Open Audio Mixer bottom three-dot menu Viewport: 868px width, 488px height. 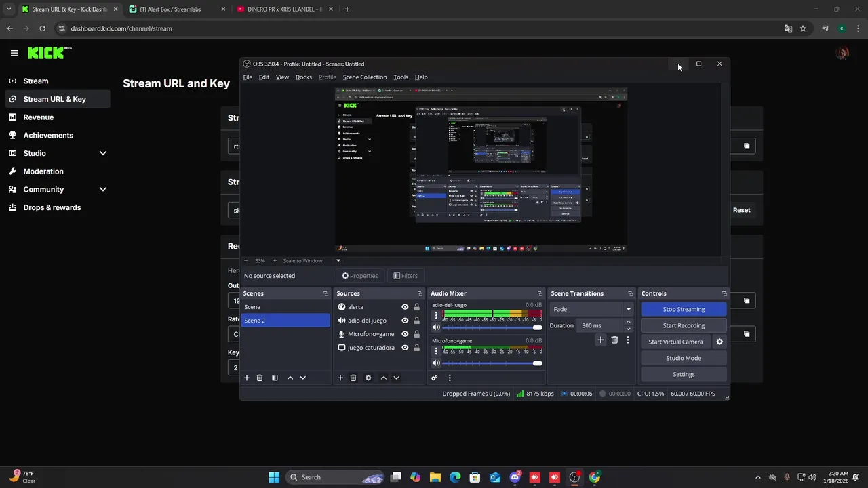(449, 378)
